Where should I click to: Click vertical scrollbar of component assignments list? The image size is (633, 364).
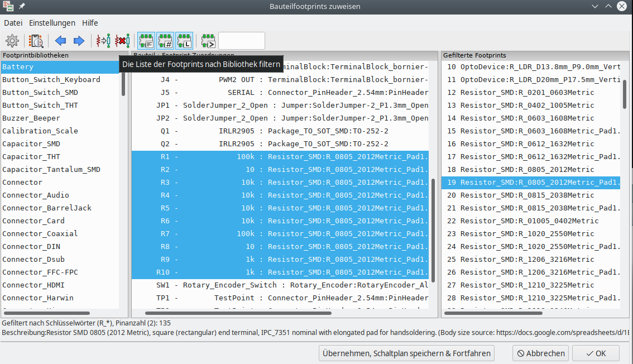(433, 231)
